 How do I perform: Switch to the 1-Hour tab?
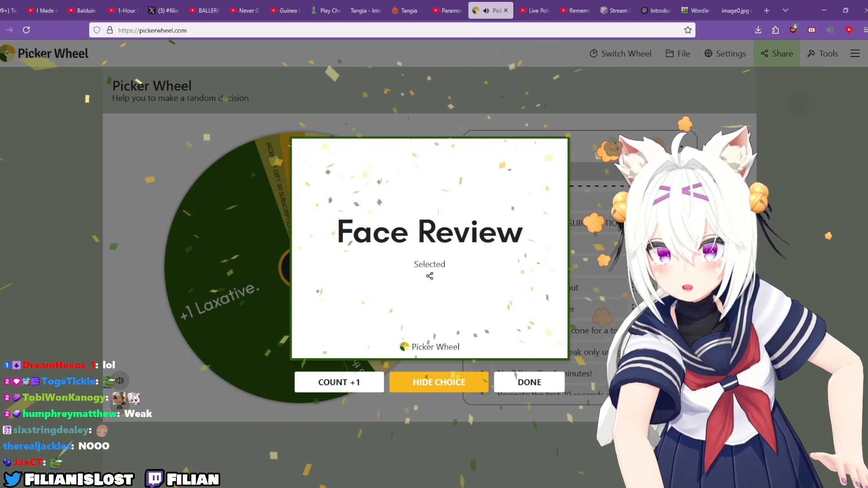click(122, 10)
